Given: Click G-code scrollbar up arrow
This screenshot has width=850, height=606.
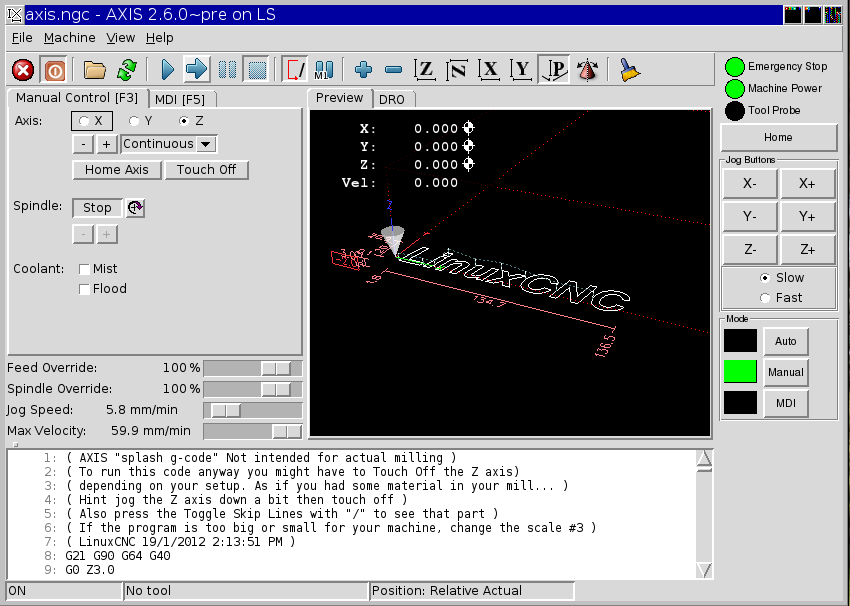Looking at the screenshot, I should [704, 459].
